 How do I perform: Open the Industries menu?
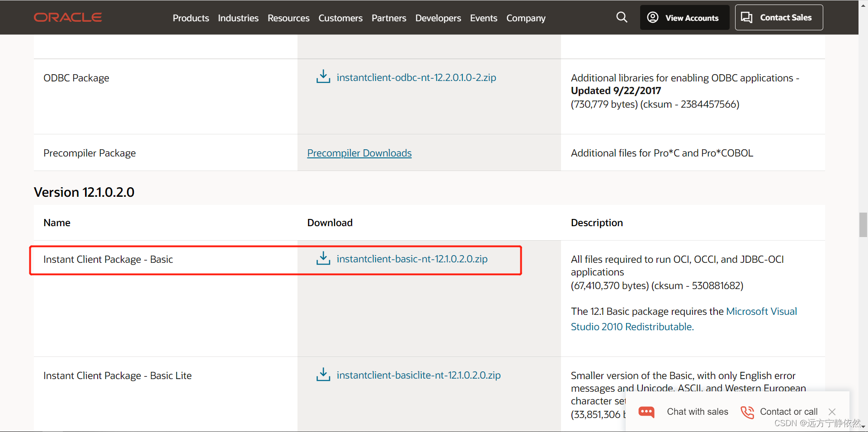tap(238, 18)
